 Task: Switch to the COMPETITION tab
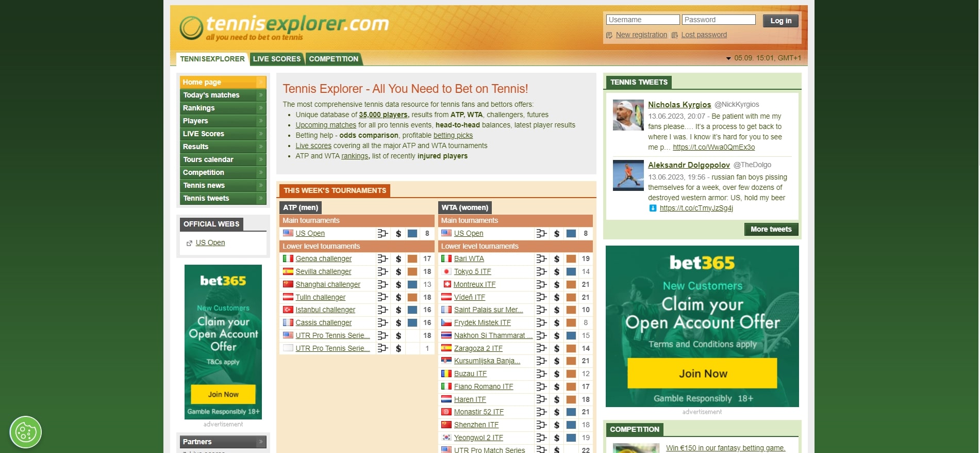point(334,59)
